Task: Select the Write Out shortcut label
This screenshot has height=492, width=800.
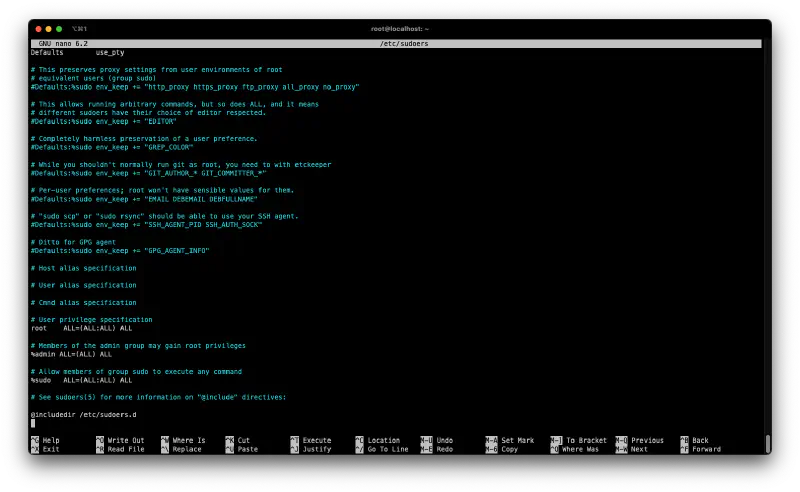Action: coord(120,440)
